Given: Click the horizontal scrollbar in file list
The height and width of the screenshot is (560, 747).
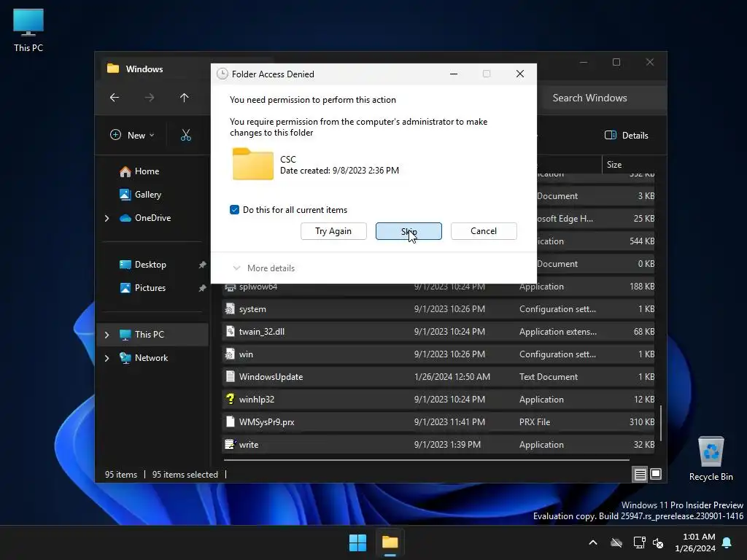Looking at the screenshot, I should 426,461.
